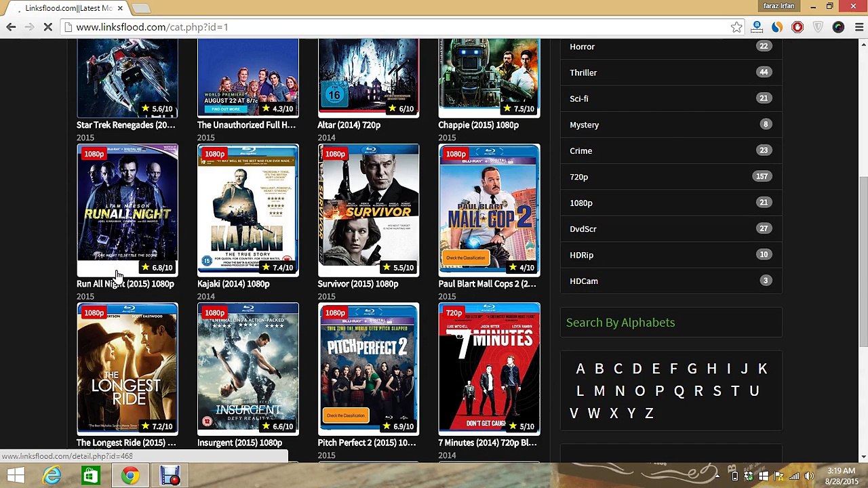Screen dimensions: 868x488
Task: Filter by the 720p sidebar category
Action: (671, 177)
